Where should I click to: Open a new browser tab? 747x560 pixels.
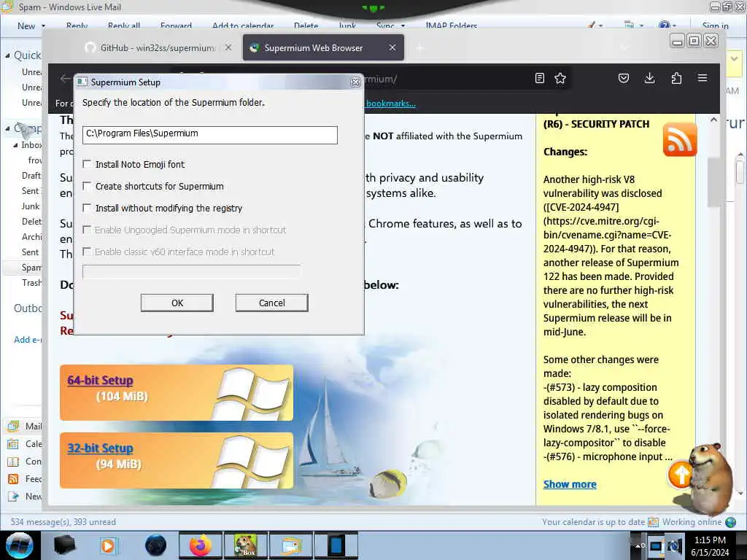(419, 48)
